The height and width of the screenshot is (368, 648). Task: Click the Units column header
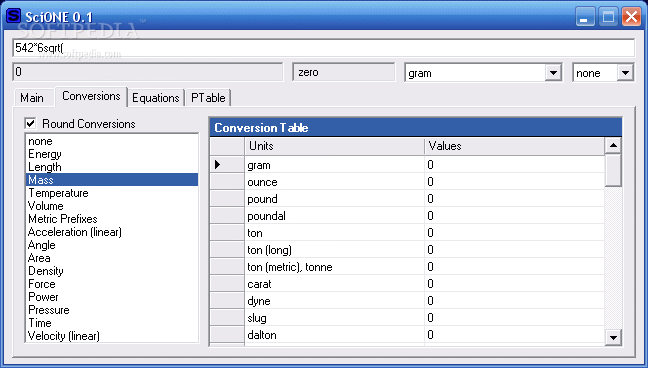335,146
